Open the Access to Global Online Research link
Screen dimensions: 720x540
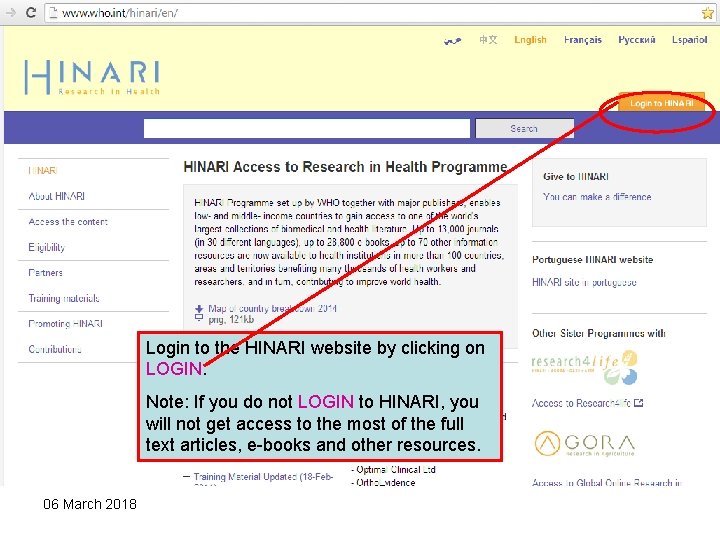pyautogui.click(x=607, y=482)
